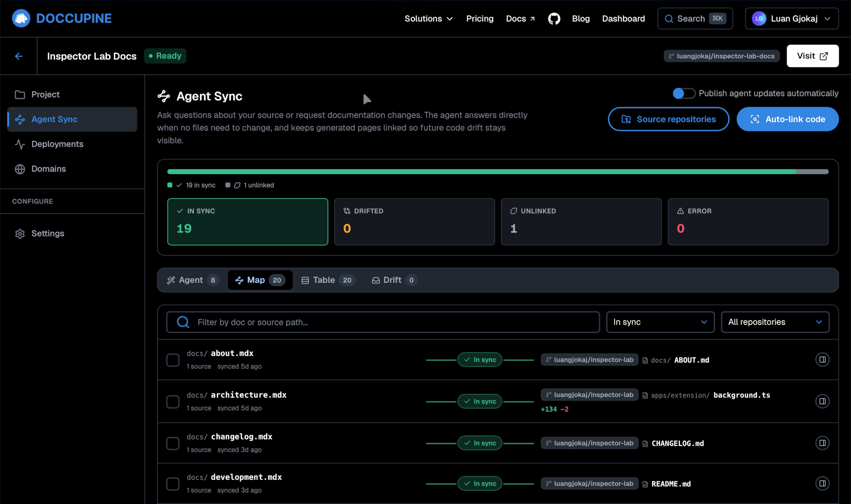Click the In sync badge for docs/about.mdx
This screenshot has width=851, height=504.
point(480,360)
